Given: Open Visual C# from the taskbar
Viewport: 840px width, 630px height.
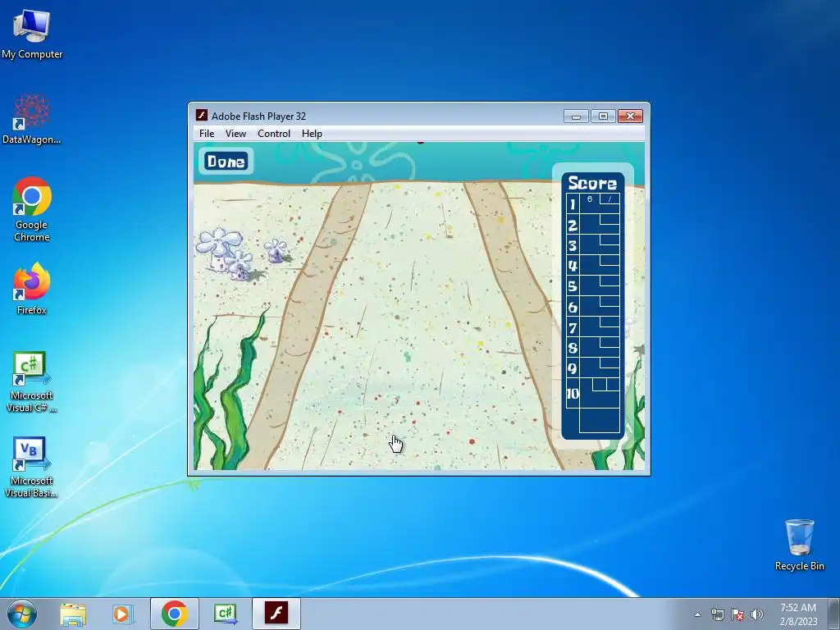Looking at the screenshot, I should coord(226,614).
